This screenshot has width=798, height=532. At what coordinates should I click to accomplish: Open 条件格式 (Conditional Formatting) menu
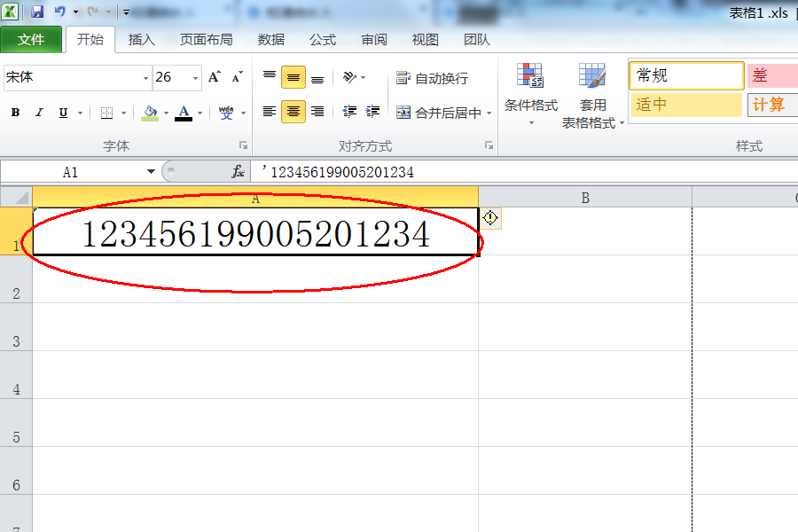pyautogui.click(x=531, y=95)
